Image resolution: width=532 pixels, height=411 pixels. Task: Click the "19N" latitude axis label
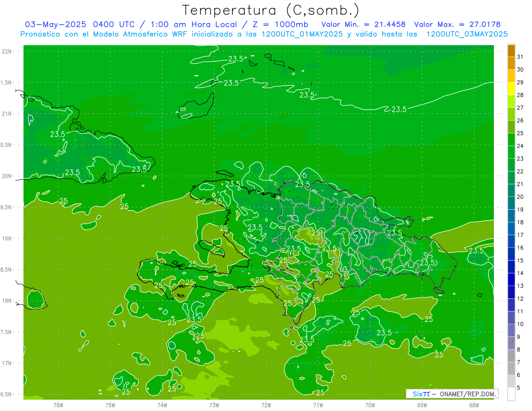pyautogui.click(x=7, y=239)
